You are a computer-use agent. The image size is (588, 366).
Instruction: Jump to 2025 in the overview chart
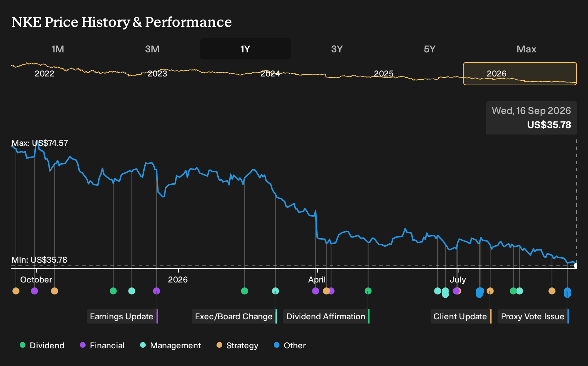click(x=384, y=74)
